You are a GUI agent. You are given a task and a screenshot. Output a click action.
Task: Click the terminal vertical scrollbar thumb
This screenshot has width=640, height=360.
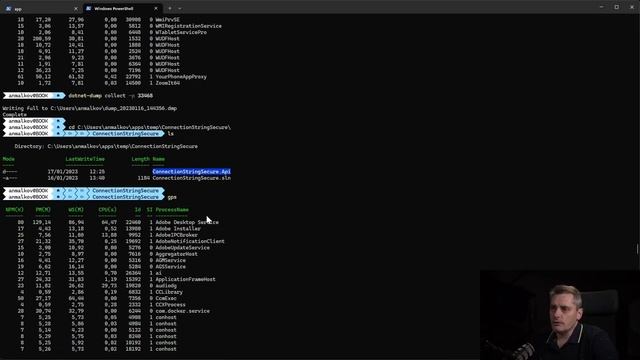tap(637, 249)
